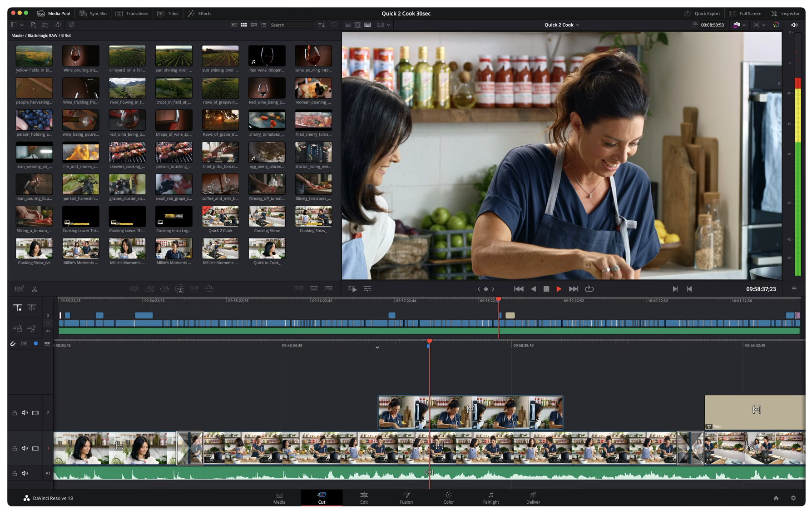Open the sort options next to the search field
This screenshot has width=812, height=515.
(322, 25)
